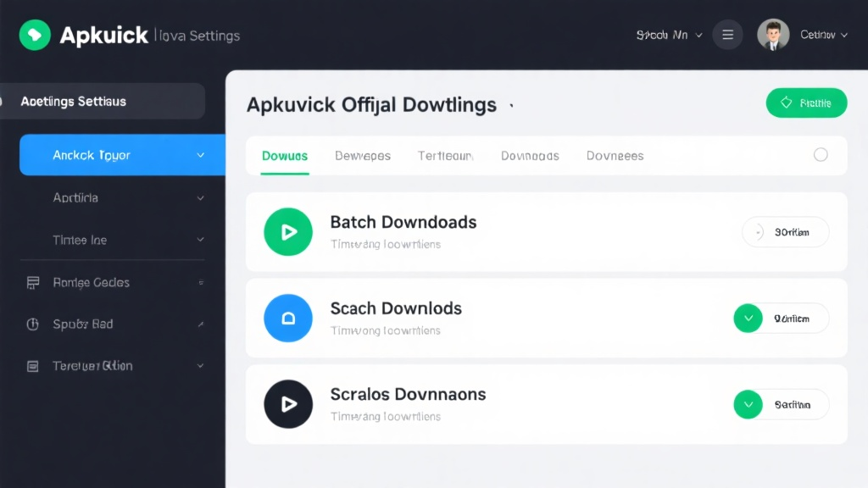
Task: Select the circle radio at end of tab row
Action: pos(821,155)
